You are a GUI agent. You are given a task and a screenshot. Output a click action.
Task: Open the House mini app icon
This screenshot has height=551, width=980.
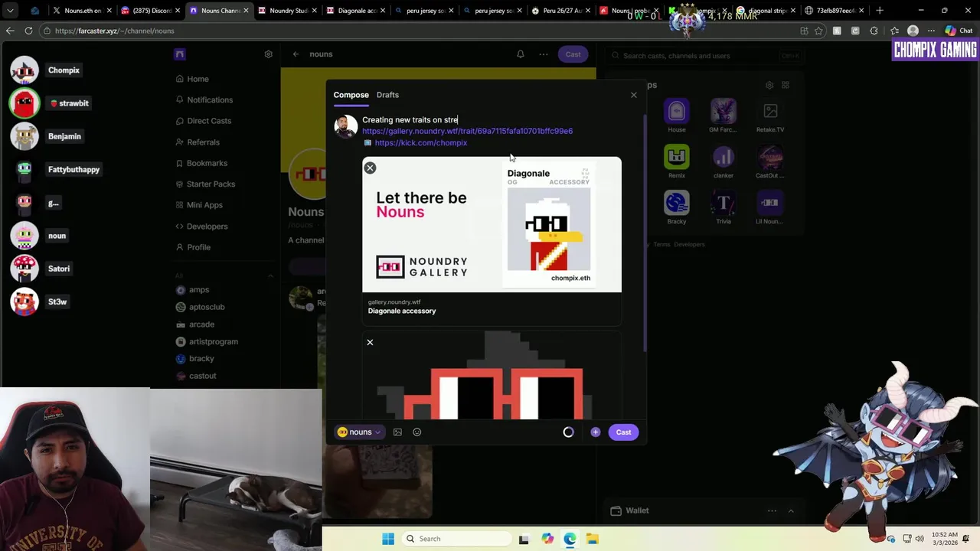[x=677, y=111]
